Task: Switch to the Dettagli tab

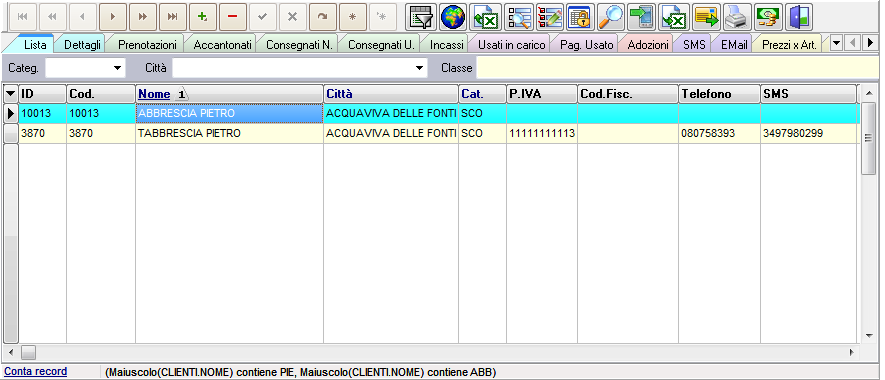Action: coord(82,45)
